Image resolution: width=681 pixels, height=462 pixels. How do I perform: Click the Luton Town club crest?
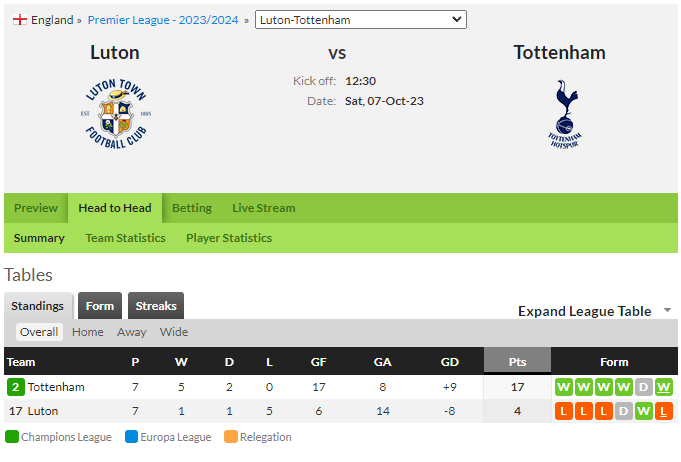(116, 114)
